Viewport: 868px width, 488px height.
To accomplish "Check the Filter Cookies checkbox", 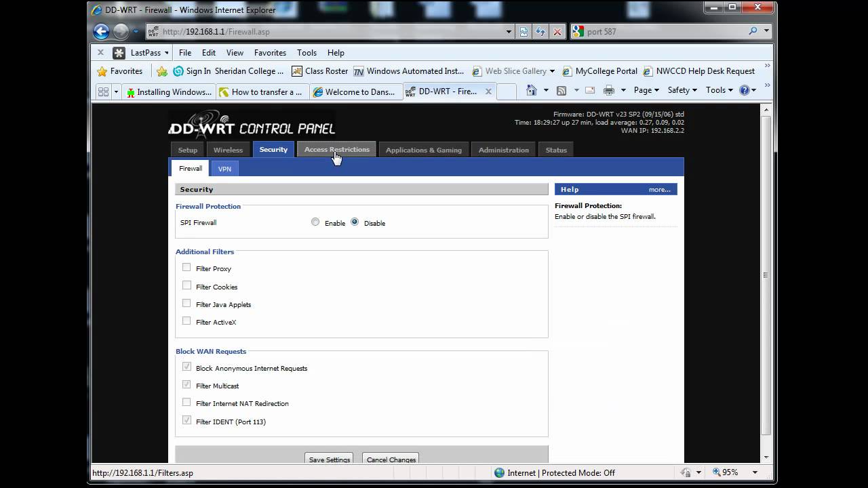I will (x=186, y=286).
